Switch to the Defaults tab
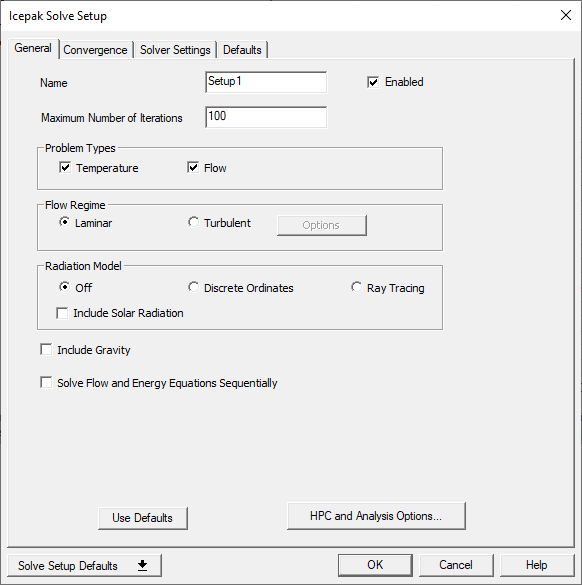Image resolution: width=582 pixels, height=585 pixels. [242, 50]
